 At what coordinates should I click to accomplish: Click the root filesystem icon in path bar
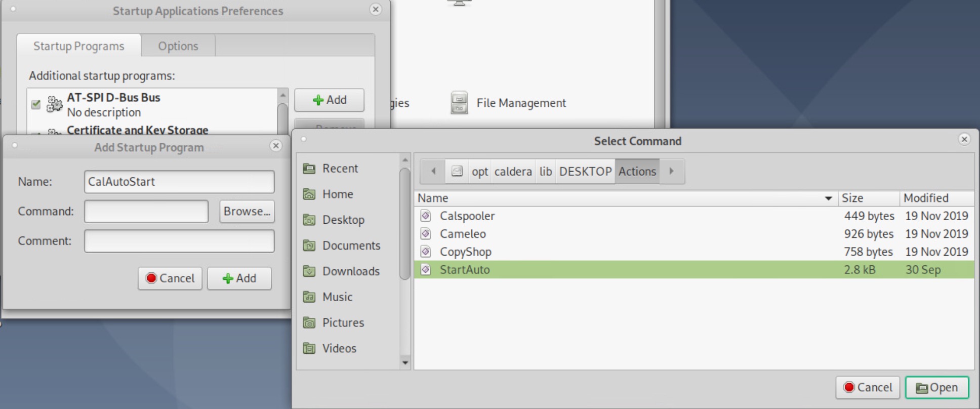(457, 172)
